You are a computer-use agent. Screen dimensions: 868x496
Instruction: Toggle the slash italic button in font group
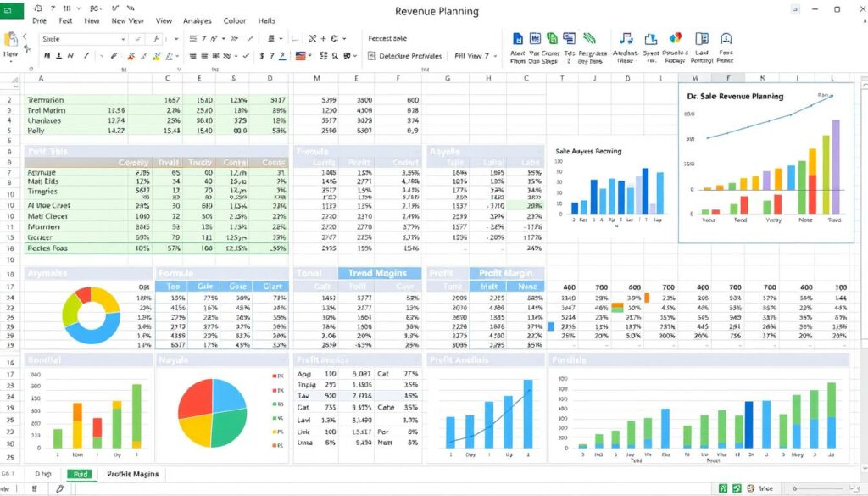click(86, 56)
